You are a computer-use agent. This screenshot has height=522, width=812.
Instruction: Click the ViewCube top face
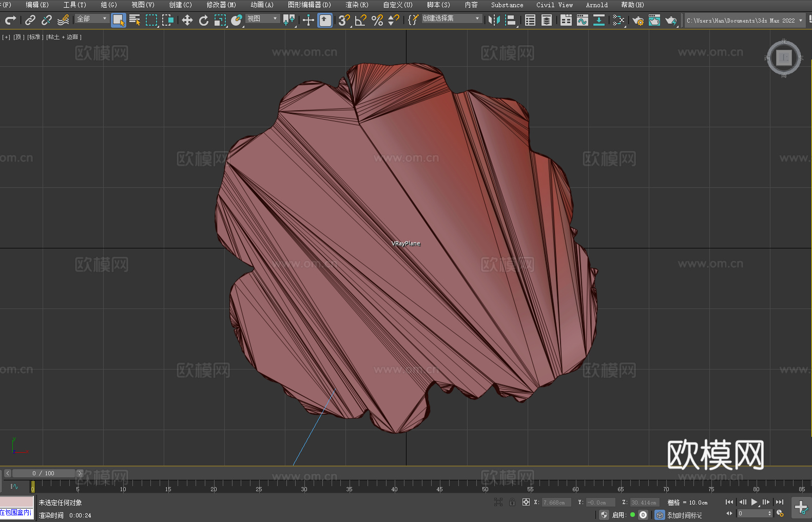(x=784, y=57)
